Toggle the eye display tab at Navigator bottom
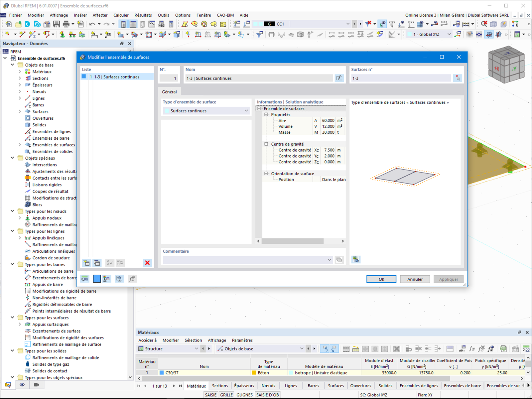 pos(22,385)
